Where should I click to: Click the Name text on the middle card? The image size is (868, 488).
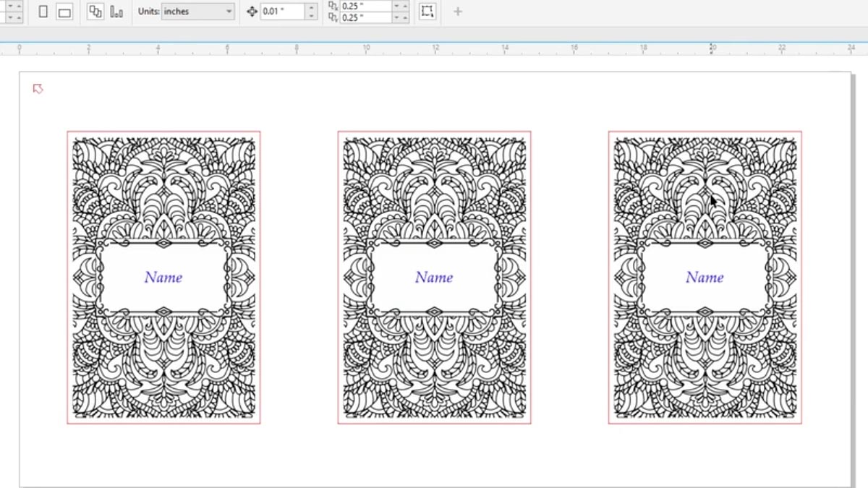pos(434,278)
